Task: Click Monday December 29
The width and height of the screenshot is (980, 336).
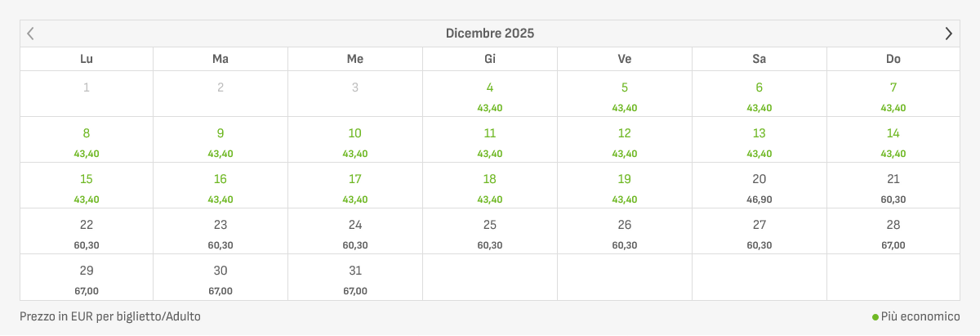Action: (87, 277)
